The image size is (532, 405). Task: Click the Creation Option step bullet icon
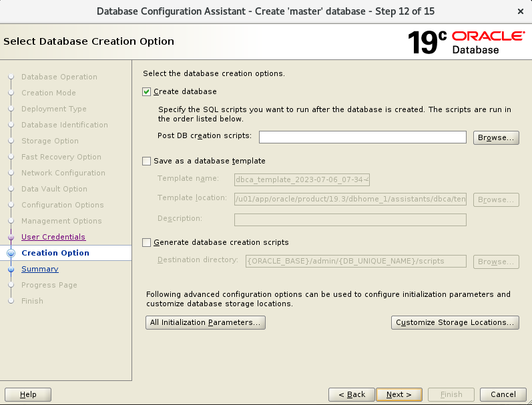(x=11, y=253)
